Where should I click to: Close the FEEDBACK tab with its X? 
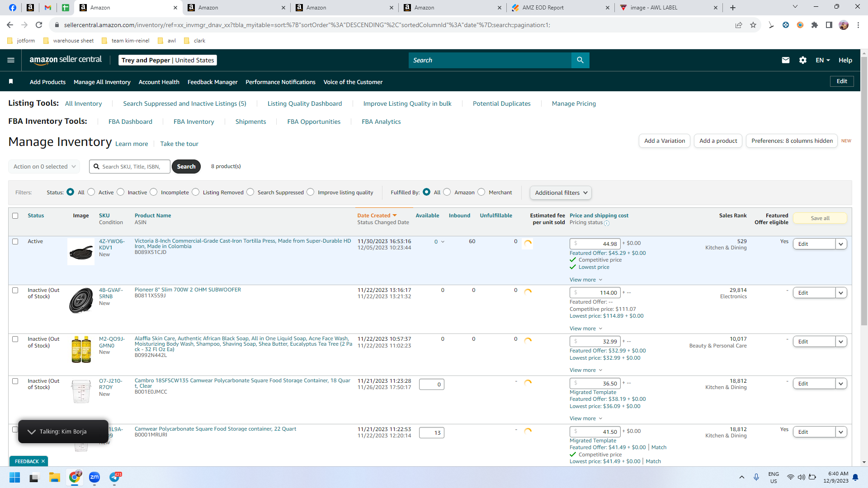pyautogui.click(x=43, y=461)
